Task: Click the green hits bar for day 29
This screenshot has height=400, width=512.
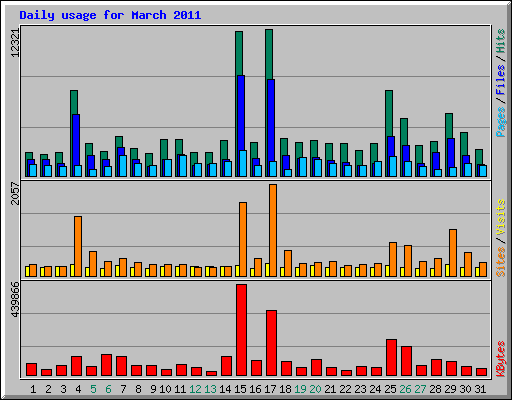Action: [x=449, y=125]
